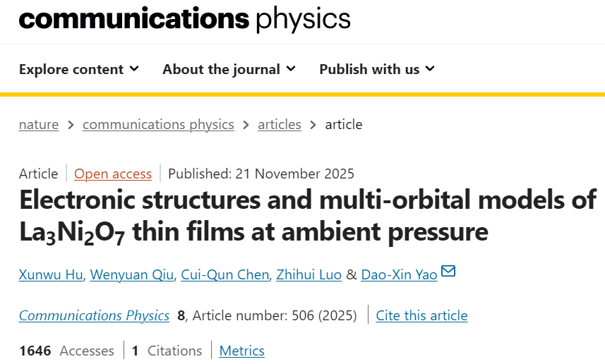Select author Cui-Qun Chen
This screenshot has height=364, width=605.
click(x=225, y=274)
